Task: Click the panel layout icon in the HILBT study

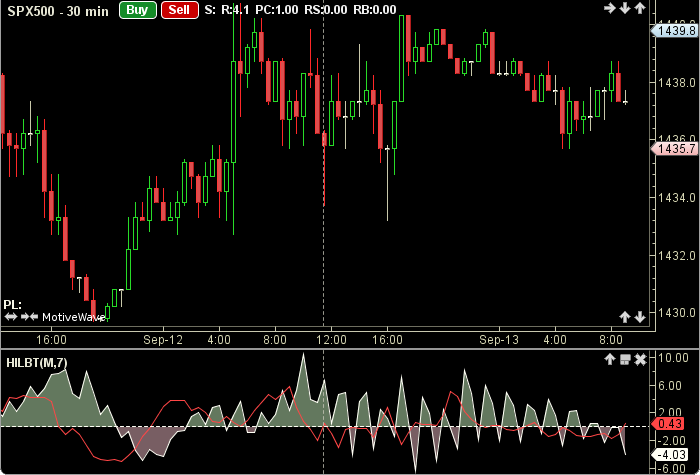Action: tap(625, 360)
